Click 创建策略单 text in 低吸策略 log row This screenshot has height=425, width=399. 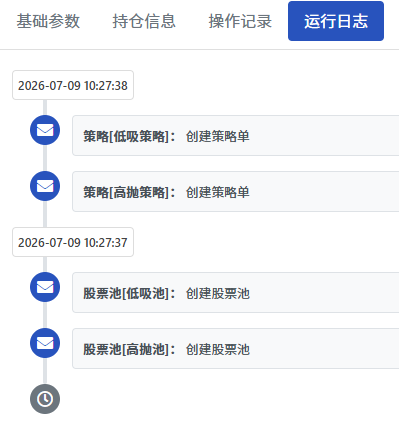coord(218,136)
